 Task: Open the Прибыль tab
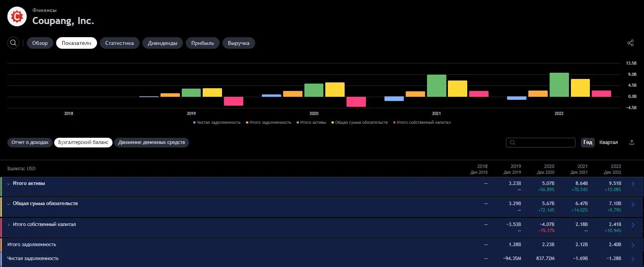[203, 43]
